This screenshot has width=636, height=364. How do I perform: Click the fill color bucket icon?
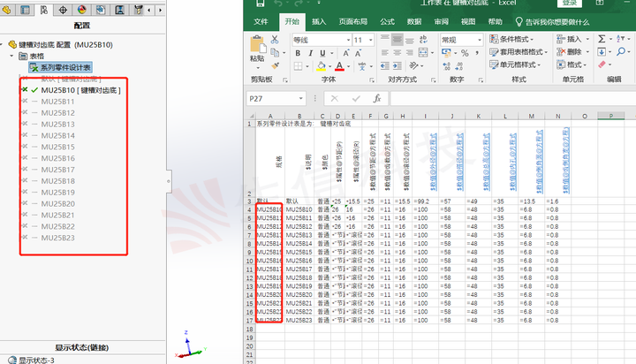coord(322,66)
